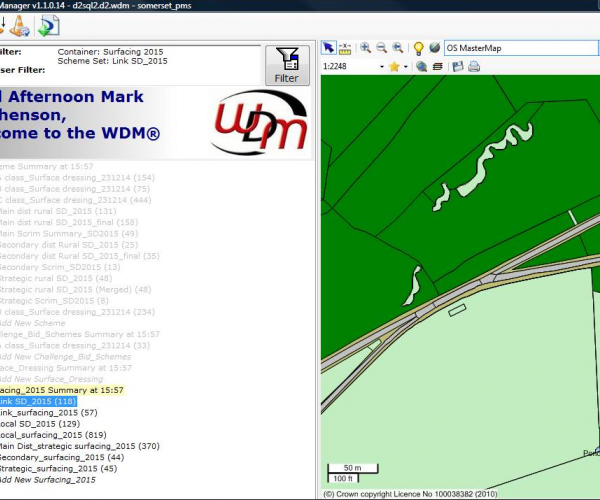Expand the star favorites dropdown arrow
This screenshot has width=600, height=500.
408,67
